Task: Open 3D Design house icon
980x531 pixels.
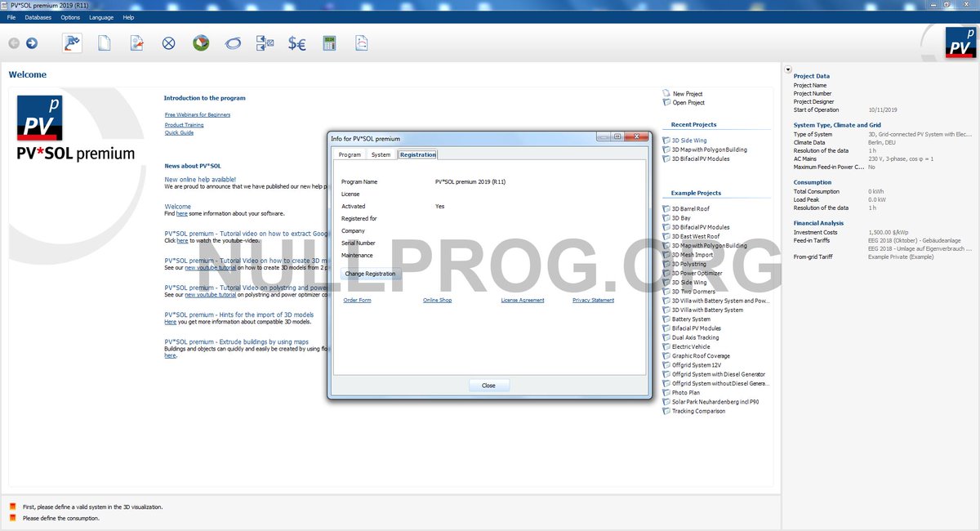Action: click(x=201, y=43)
